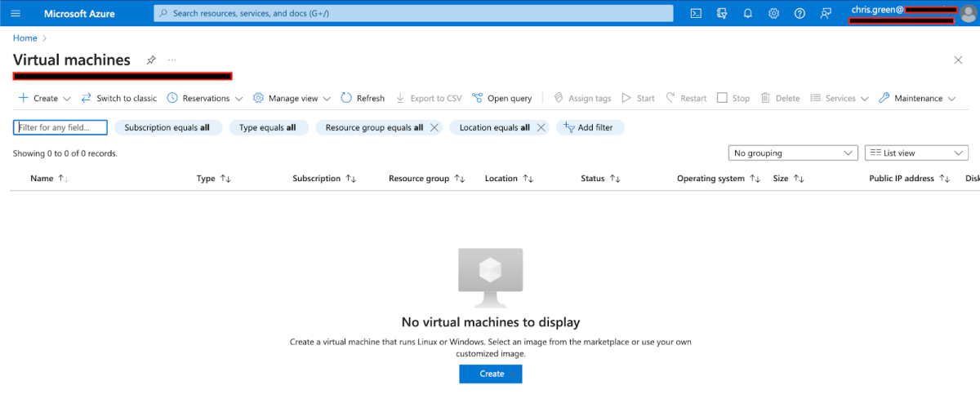Viewport: 980px width, 394px height.
Task: Click the Restart toolbar button
Action: click(x=686, y=98)
